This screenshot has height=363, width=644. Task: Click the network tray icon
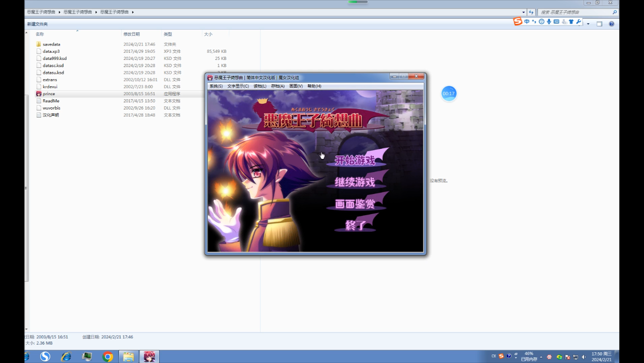[576, 357]
